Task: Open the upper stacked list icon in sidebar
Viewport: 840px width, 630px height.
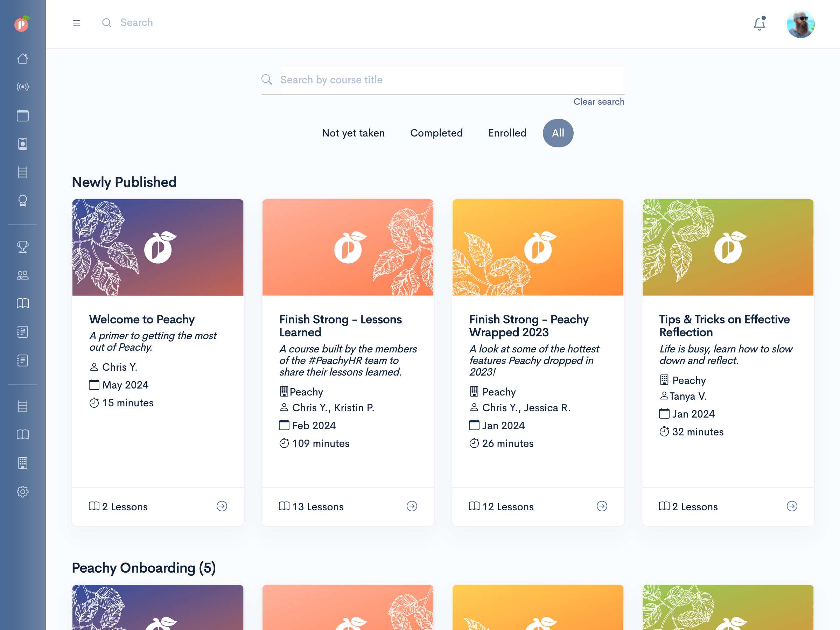Action: tap(23, 173)
